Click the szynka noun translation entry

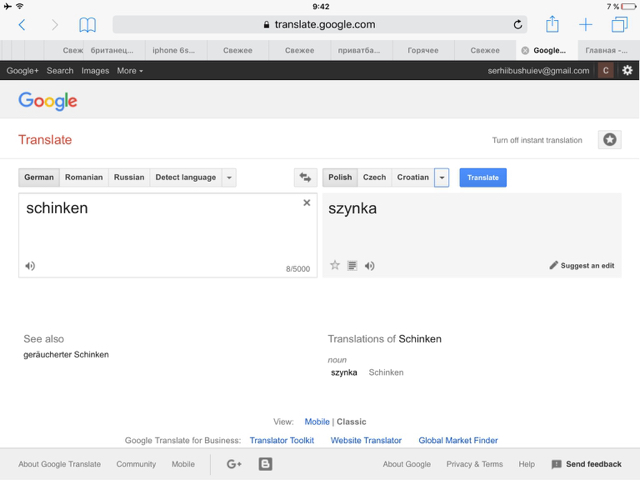[x=344, y=372]
